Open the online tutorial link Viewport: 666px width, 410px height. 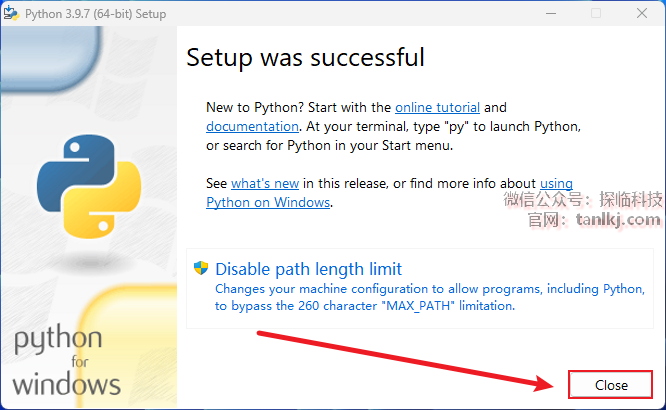pyautogui.click(x=437, y=107)
